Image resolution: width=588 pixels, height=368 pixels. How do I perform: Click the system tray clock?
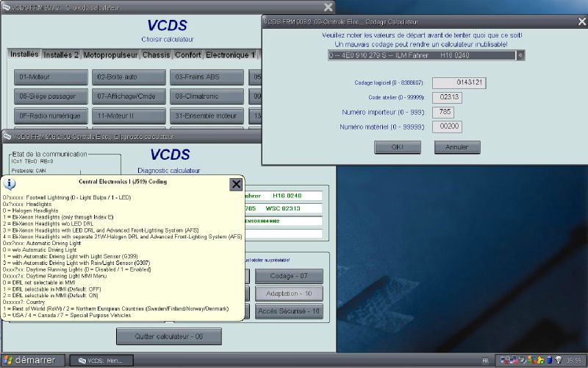tap(573, 361)
